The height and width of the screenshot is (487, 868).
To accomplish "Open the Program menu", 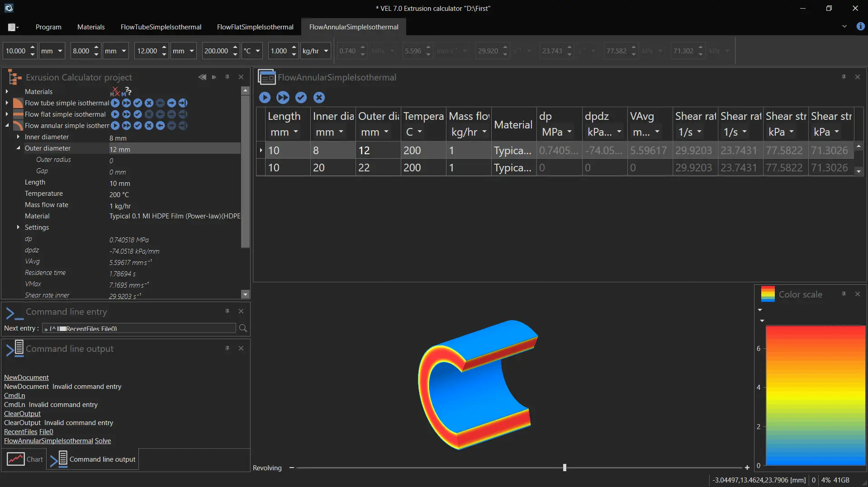I will [48, 27].
